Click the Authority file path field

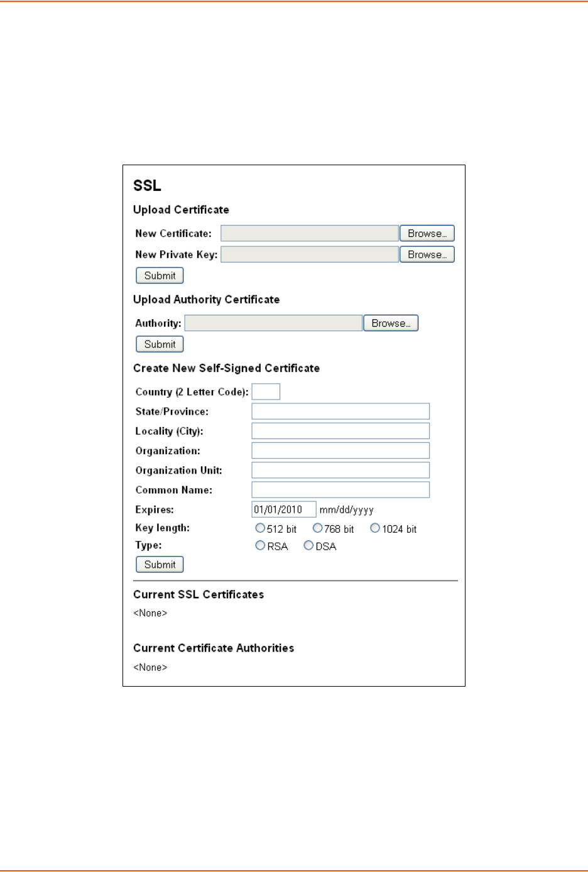(x=273, y=323)
